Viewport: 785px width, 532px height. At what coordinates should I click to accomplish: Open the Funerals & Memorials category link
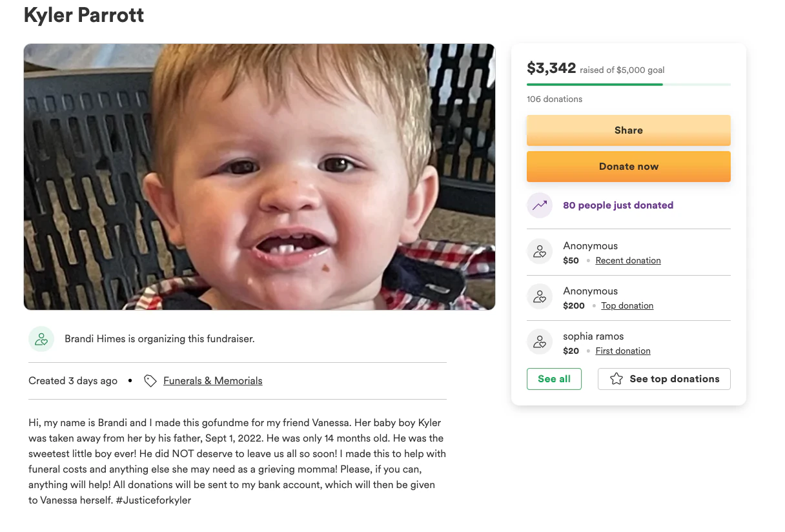213,381
